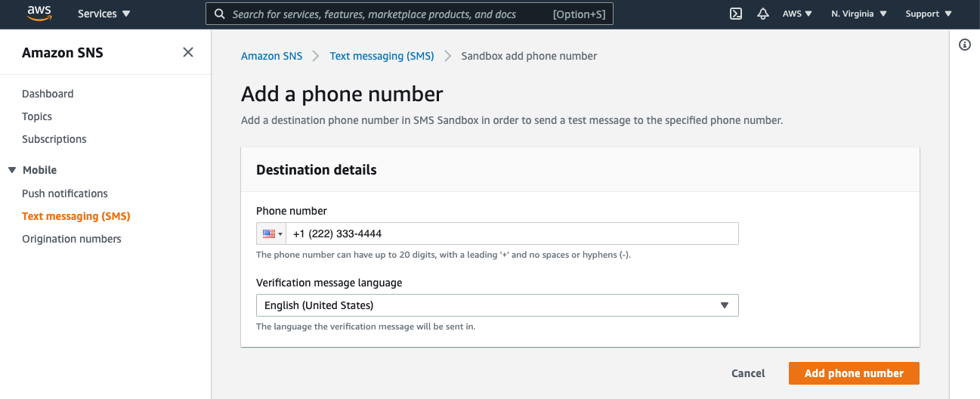The height and width of the screenshot is (399, 980).
Task: Open the N. Virginia region menu
Action: [x=859, y=14]
